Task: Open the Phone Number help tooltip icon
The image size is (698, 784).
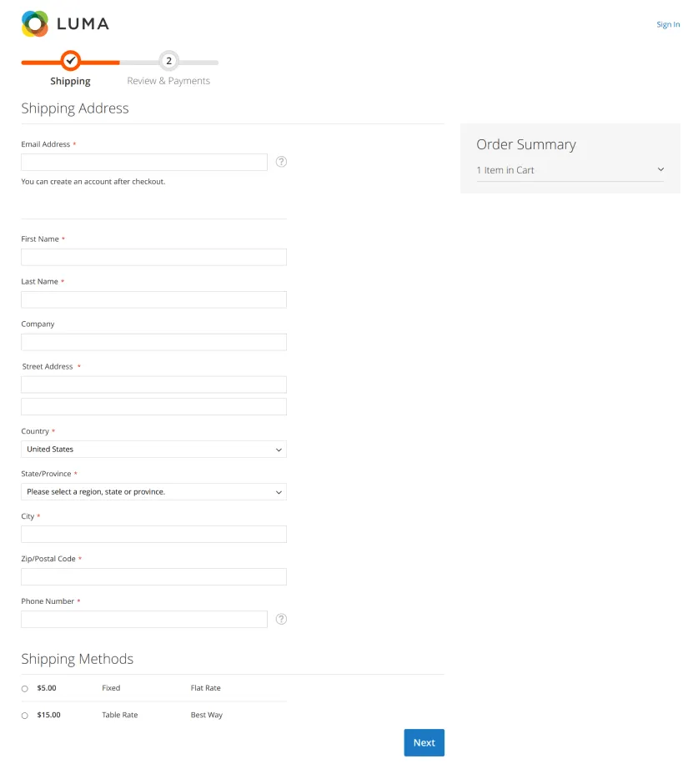Action: pos(281,619)
